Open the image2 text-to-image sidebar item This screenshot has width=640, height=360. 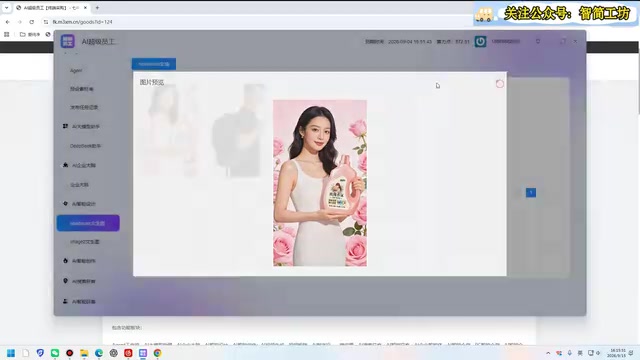[84, 242]
